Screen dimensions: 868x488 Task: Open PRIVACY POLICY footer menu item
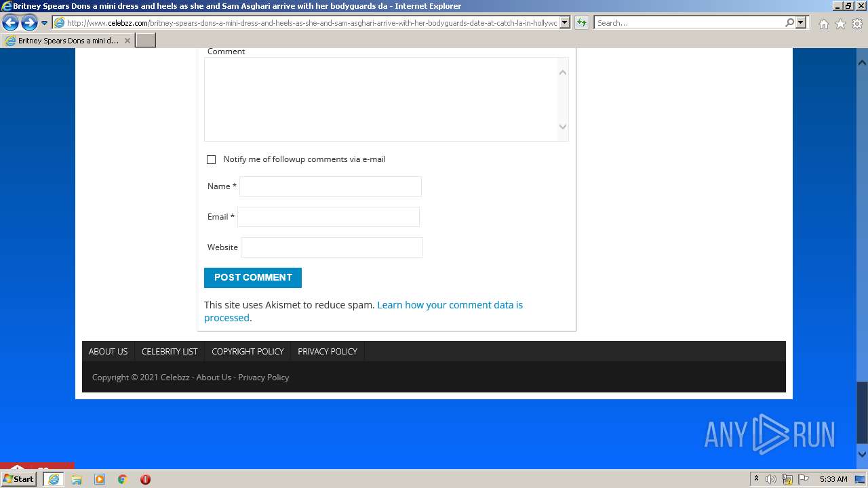pos(328,351)
